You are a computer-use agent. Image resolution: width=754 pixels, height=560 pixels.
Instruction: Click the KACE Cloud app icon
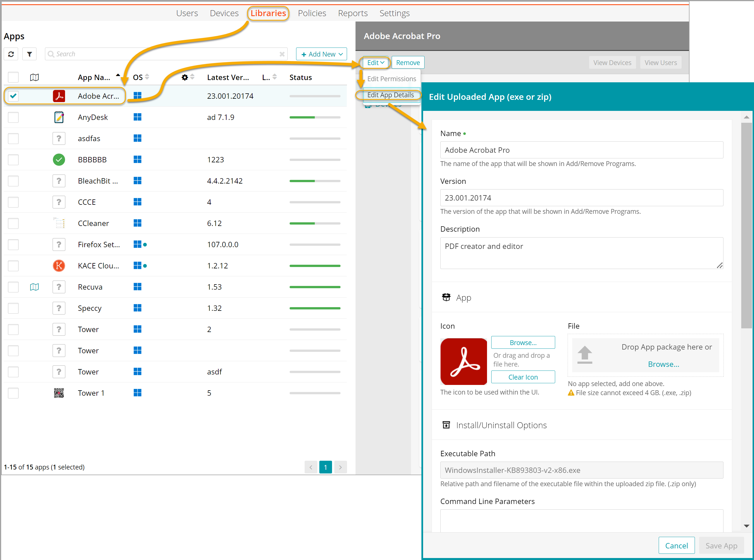point(59,266)
